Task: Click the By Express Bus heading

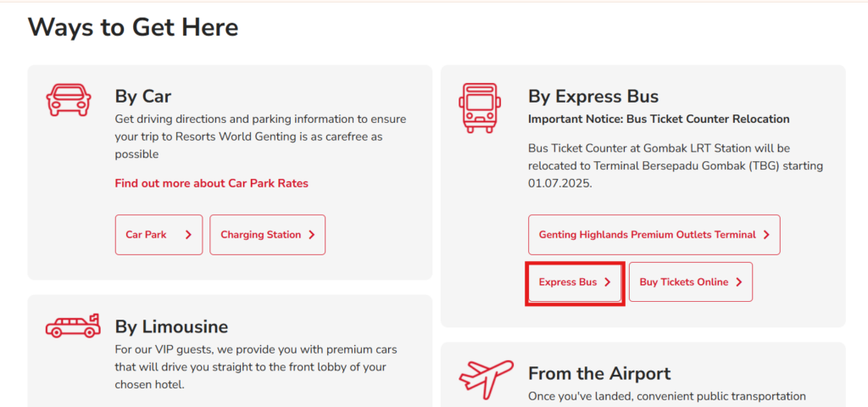Action: 593,97
